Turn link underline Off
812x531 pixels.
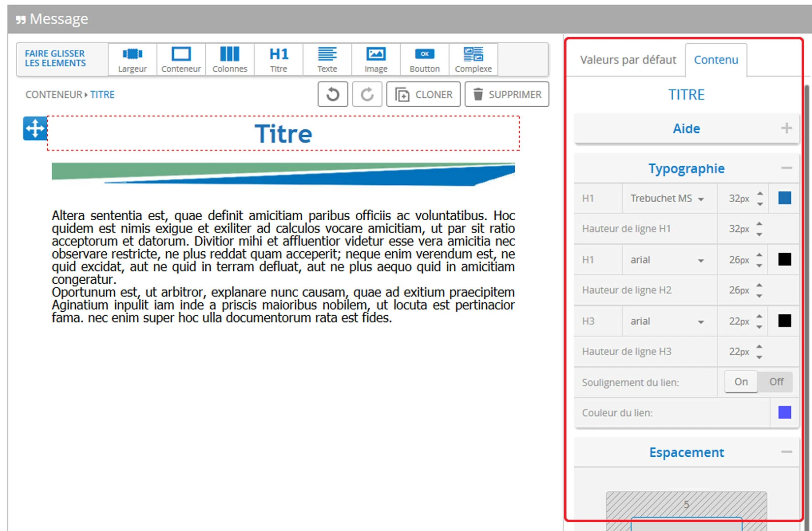point(776,382)
